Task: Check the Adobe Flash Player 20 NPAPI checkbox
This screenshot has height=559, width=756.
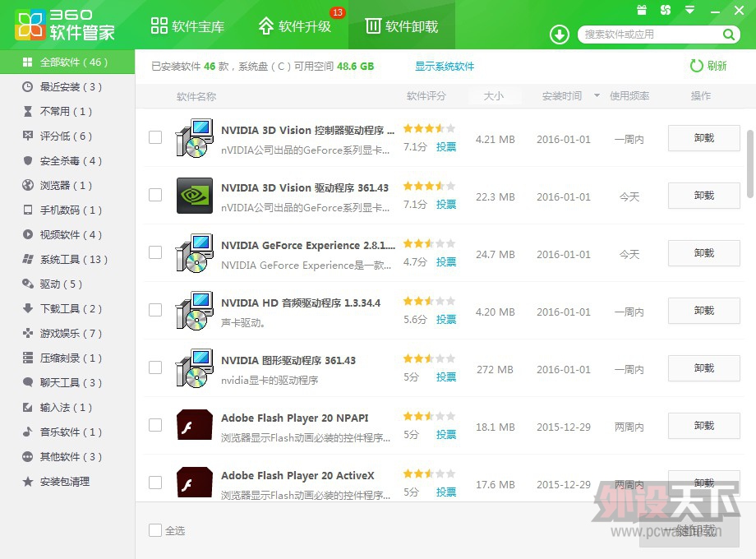Action: click(x=155, y=425)
